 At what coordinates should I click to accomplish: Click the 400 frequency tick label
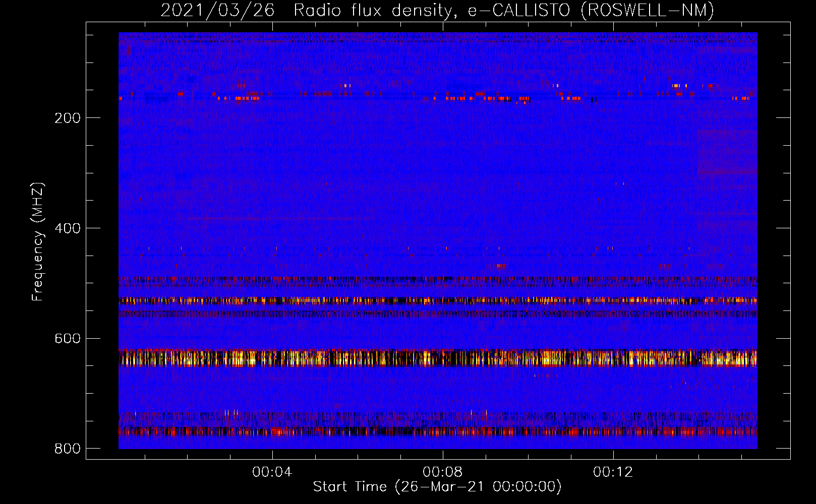pyautogui.click(x=68, y=228)
